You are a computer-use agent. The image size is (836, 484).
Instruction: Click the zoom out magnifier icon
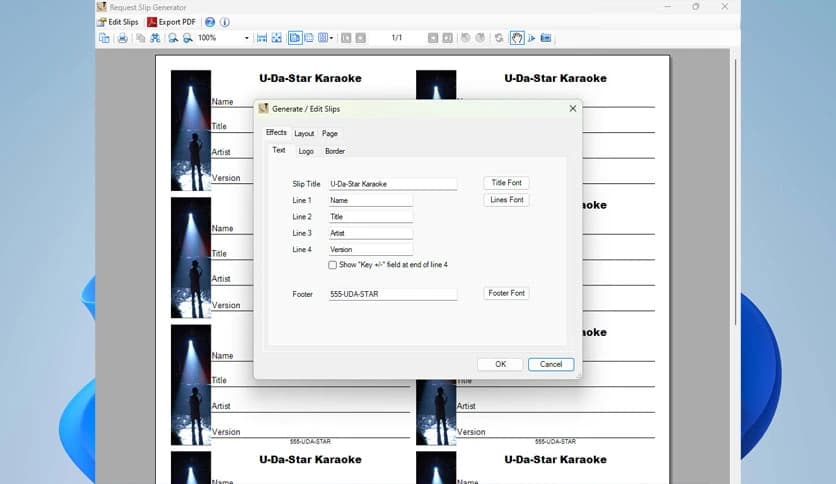point(188,38)
